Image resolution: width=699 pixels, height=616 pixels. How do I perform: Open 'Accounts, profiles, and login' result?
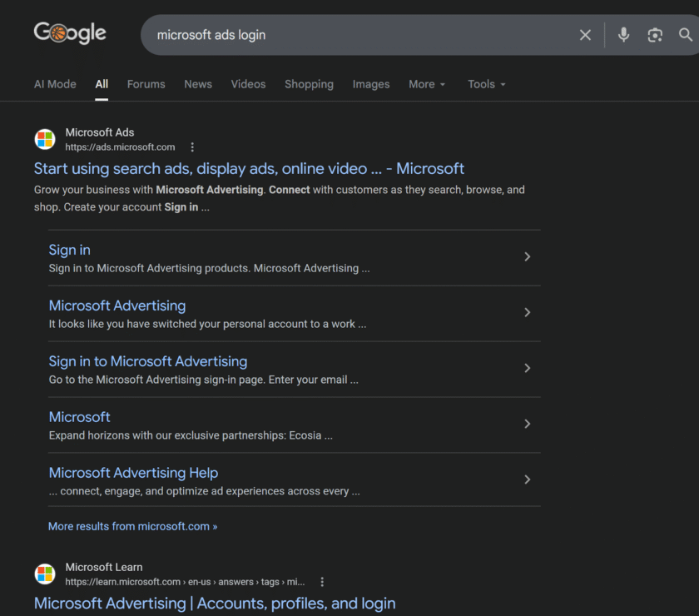pos(215,604)
